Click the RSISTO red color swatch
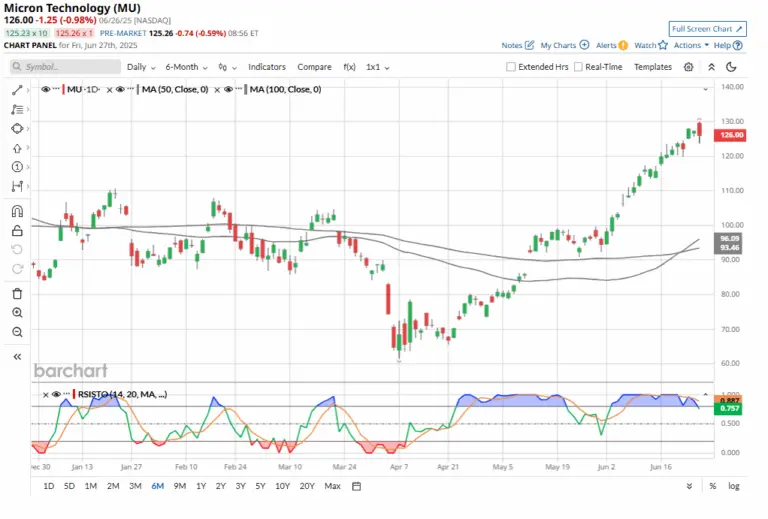Screen dimensions: 768x519 (74, 394)
